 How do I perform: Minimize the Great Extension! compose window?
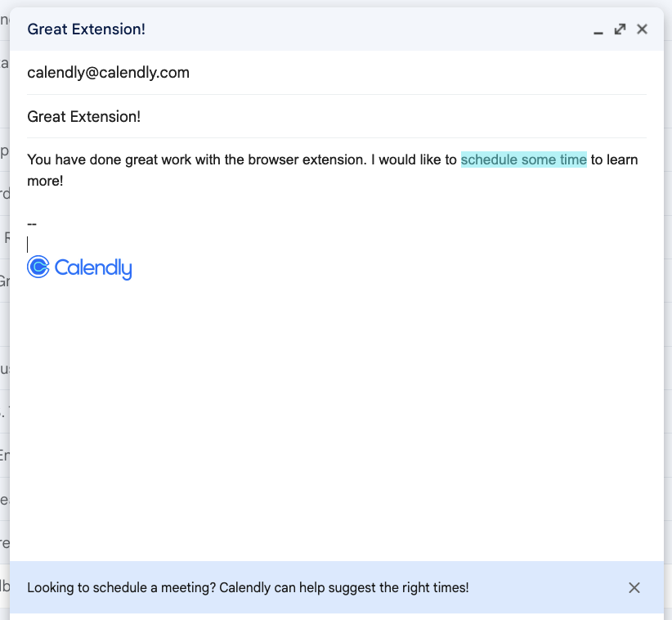tap(598, 30)
